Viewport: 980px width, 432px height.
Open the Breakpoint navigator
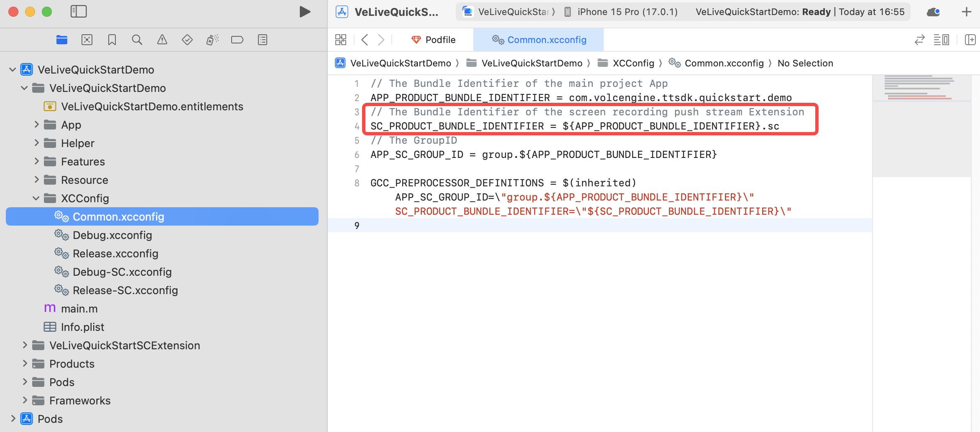tap(237, 40)
